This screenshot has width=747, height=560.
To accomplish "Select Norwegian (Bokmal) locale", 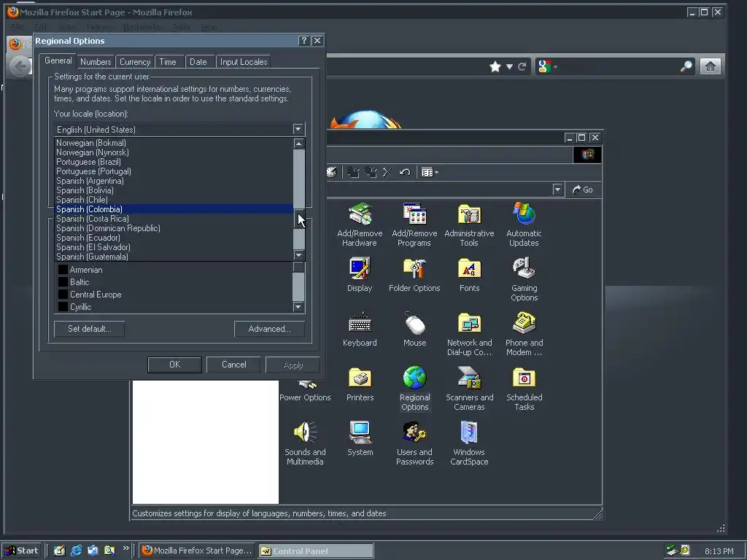I will tap(174, 143).
